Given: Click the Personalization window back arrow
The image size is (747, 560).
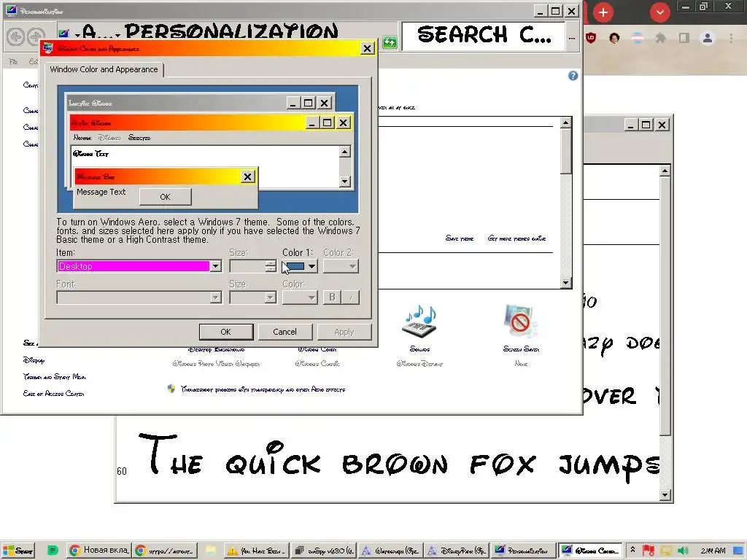Looking at the screenshot, I should [16, 36].
